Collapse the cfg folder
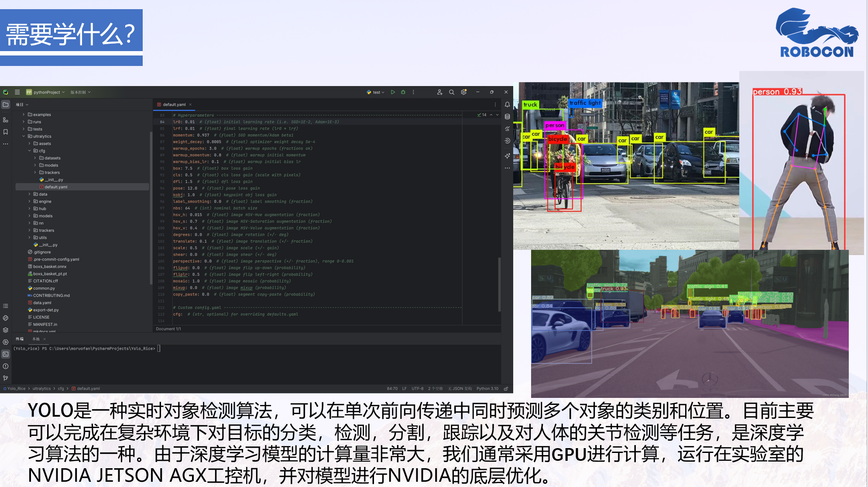868x487 pixels. pos(30,151)
